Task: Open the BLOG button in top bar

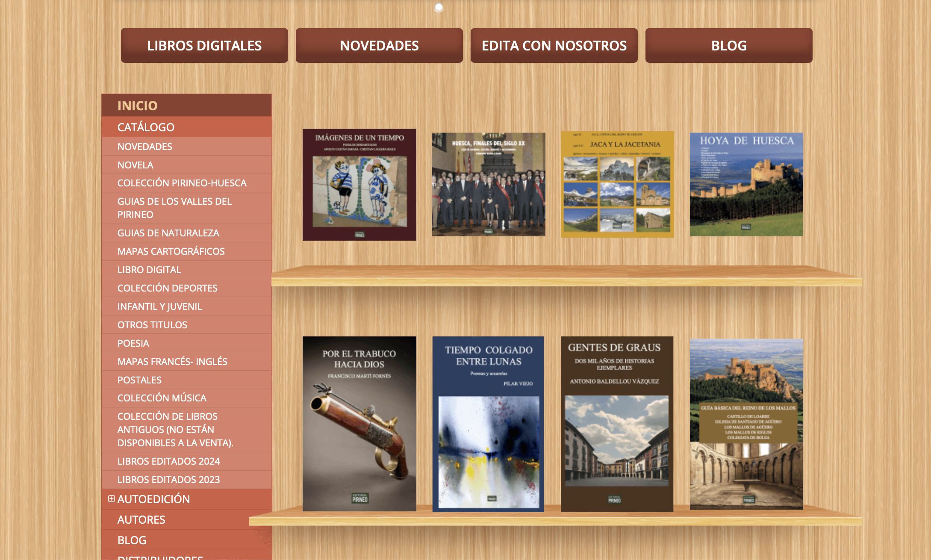Action: click(x=729, y=46)
